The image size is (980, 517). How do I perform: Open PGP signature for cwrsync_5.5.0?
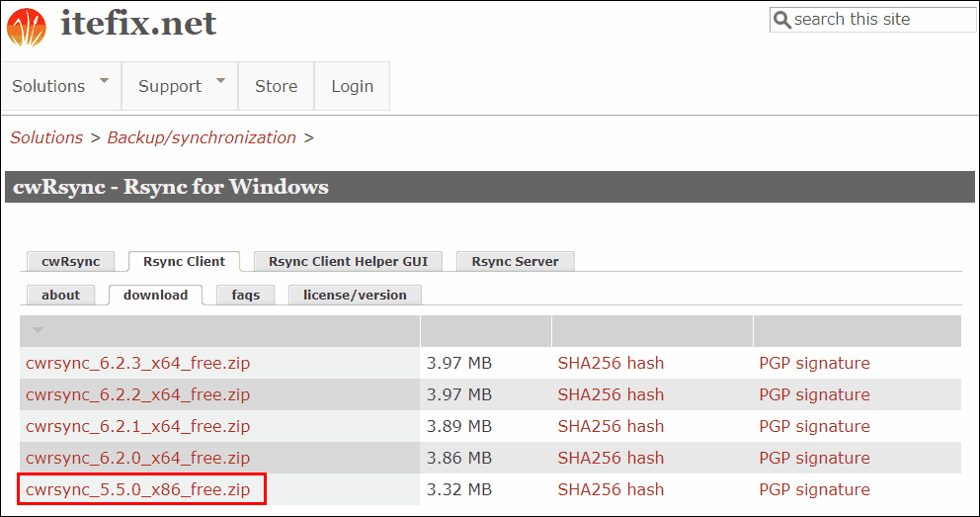pos(814,489)
